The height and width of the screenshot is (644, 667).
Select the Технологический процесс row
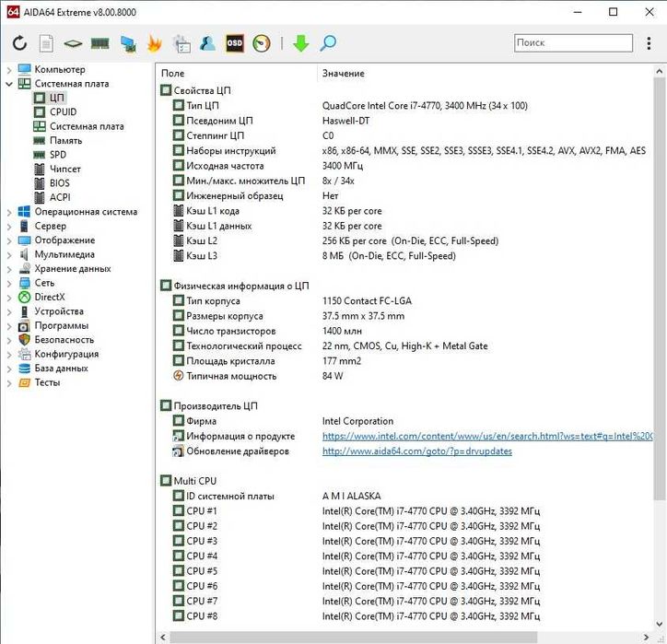point(404,345)
